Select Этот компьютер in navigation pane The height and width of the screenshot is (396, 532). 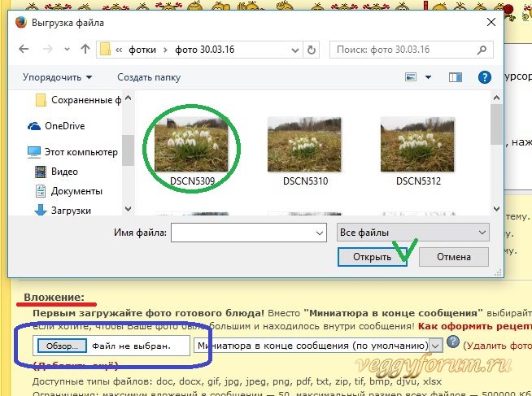(x=72, y=152)
